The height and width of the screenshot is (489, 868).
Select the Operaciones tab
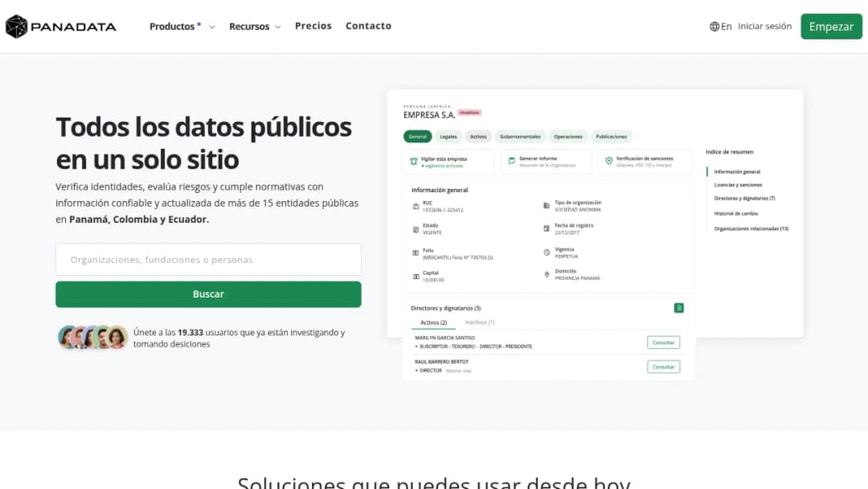568,136
